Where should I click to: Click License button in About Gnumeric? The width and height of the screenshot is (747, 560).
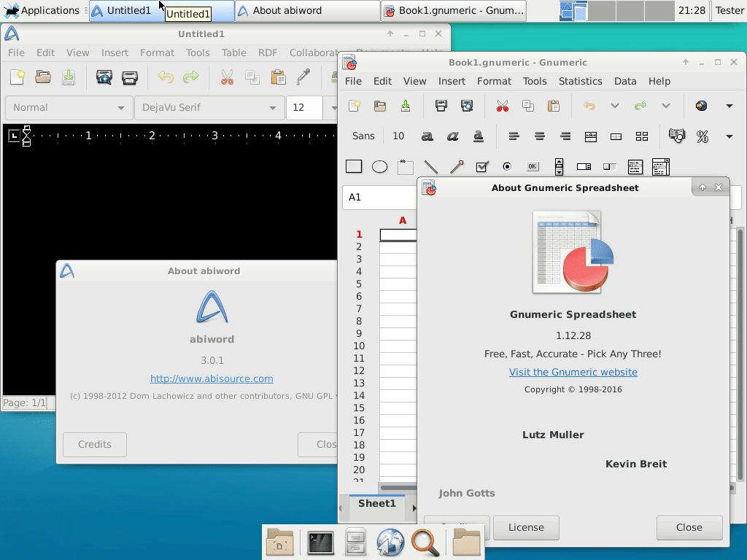point(526,528)
